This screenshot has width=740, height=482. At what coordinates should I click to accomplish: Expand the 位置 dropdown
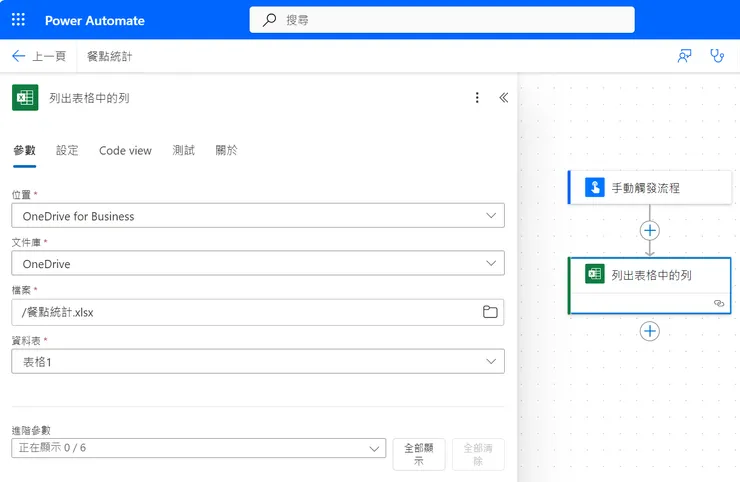491,215
